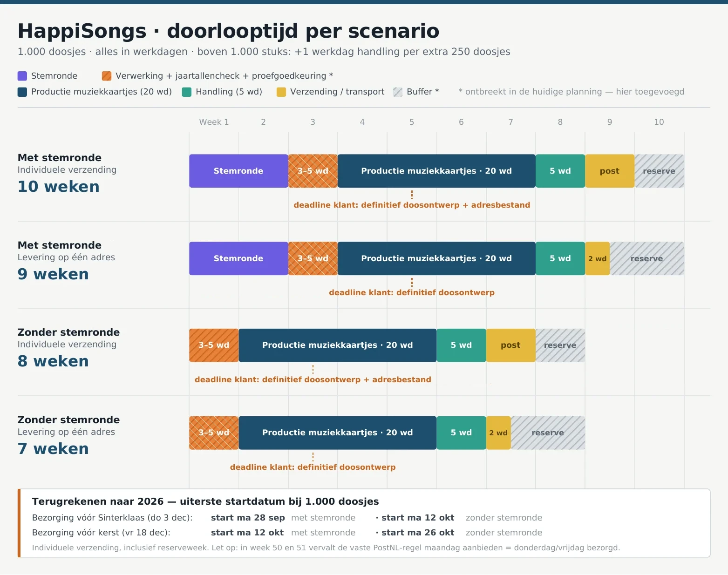The image size is (728, 575).
Task: Click the deadline klant note under the 9 weken bars
Action: 412,293
